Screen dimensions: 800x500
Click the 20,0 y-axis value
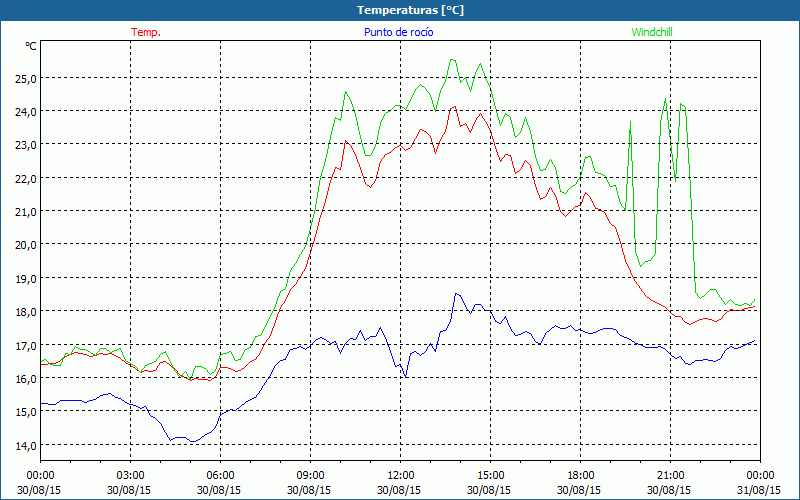pyautogui.click(x=26, y=244)
